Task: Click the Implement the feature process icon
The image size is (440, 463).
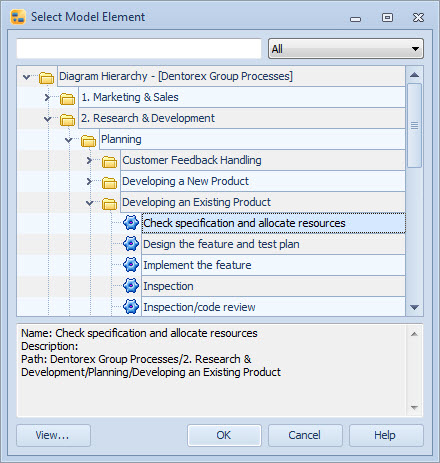Action: pyautogui.click(x=131, y=265)
